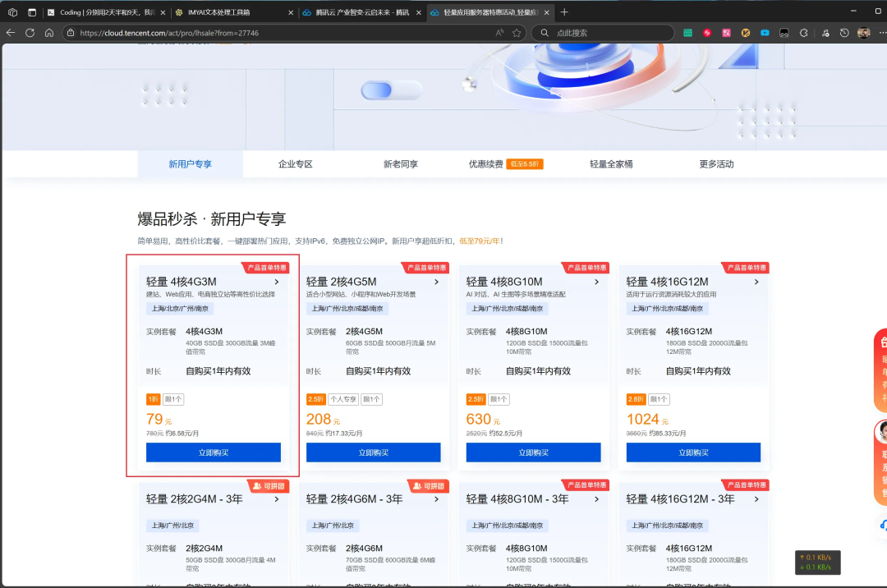The height and width of the screenshot is (588, 887).
Task: Buy the 79元 4核4G3M plan
Action: click(214, 452)
